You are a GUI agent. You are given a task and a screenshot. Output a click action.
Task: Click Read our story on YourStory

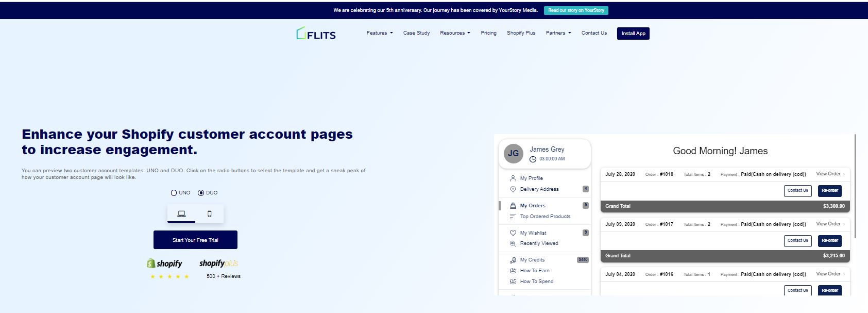(576, 10)
